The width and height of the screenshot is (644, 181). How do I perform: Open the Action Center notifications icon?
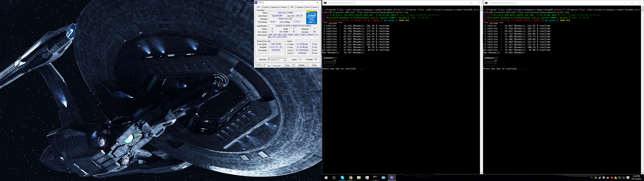tap(628, 178)
